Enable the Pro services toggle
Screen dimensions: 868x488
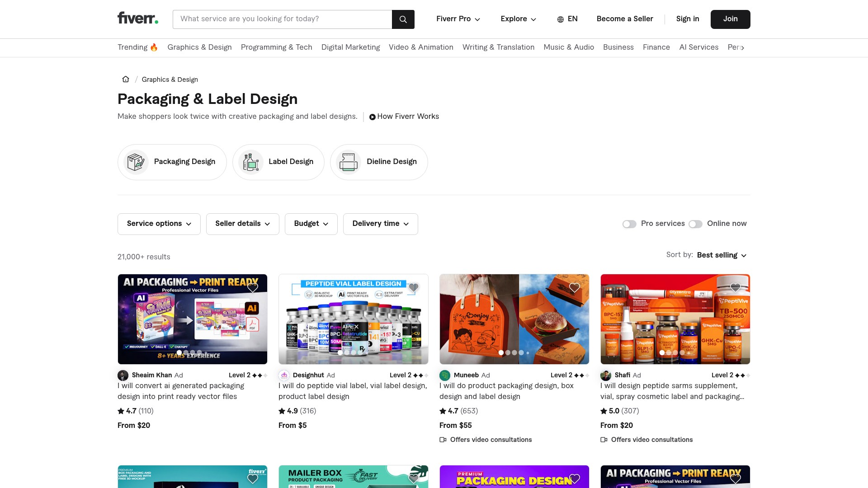[x=629, y=224]
